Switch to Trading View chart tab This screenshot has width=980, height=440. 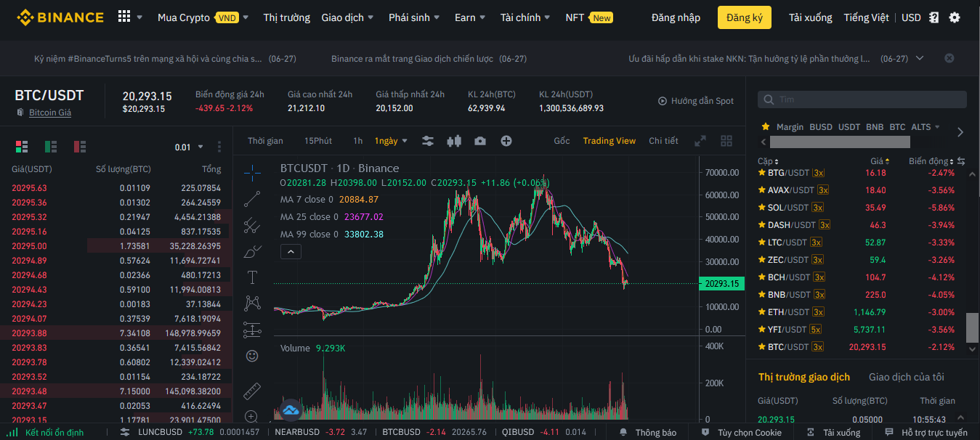(609, 141)
